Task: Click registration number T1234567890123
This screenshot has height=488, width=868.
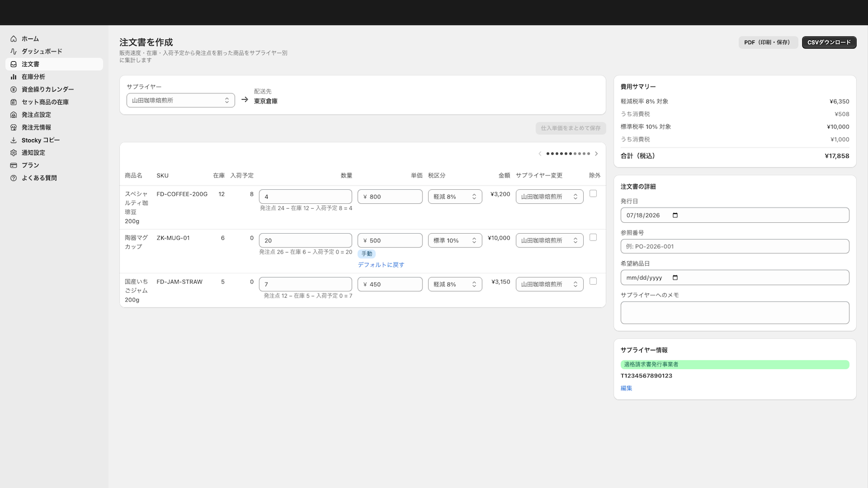Action: click(647, 376)
